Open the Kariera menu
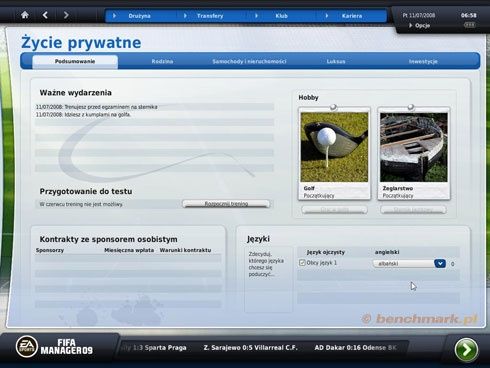490x368 pixels. pos(352,16)
